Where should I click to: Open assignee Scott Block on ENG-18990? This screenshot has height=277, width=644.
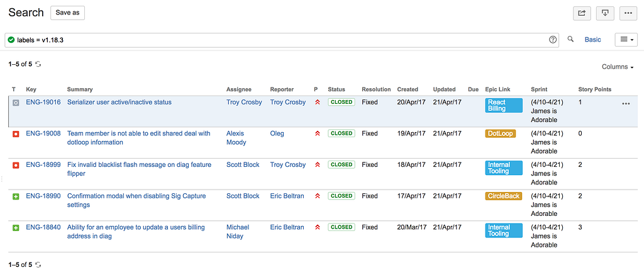pyautogui.click(x=243, y=196)
